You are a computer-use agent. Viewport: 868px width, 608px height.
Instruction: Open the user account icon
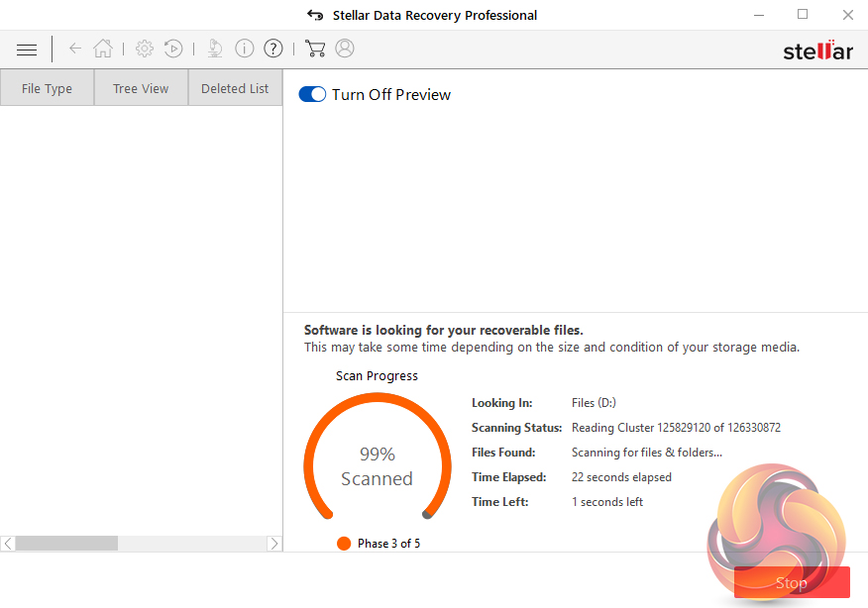click(345, 49)
